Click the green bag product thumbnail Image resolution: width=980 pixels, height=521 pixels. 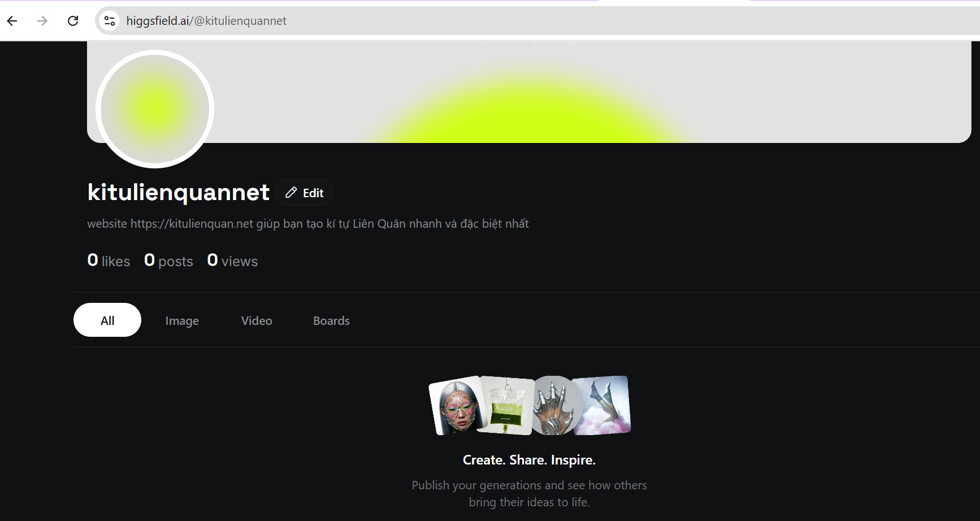tap(506, 406)
